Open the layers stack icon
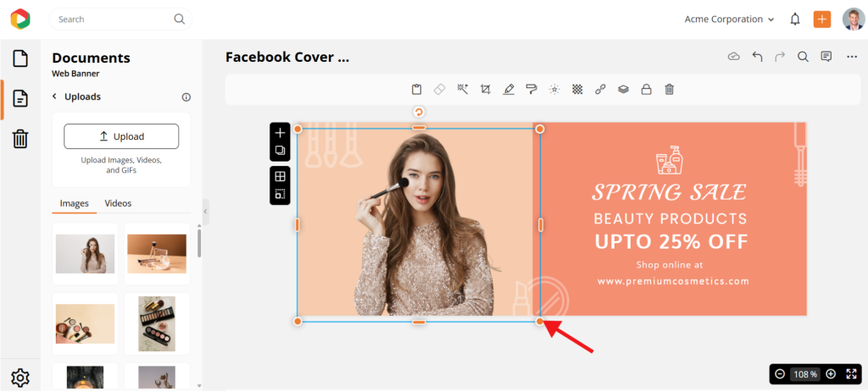The height and width of the screenshot is (392, 868). click(x=623, y=89)
